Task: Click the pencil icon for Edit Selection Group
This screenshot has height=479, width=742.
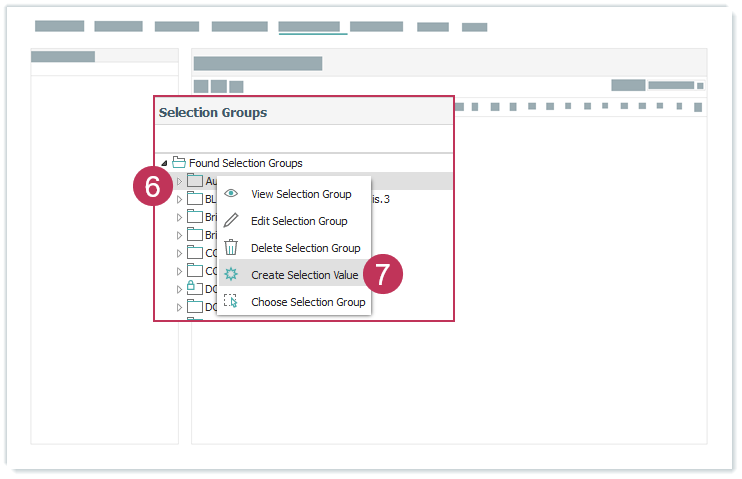Action: pos(231,221)
